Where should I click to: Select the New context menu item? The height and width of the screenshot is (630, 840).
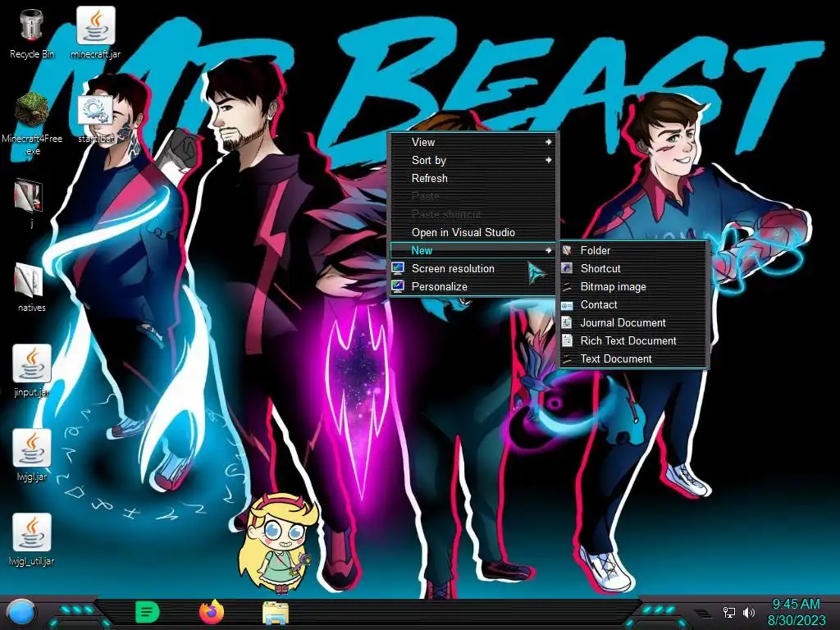(473, 250)
